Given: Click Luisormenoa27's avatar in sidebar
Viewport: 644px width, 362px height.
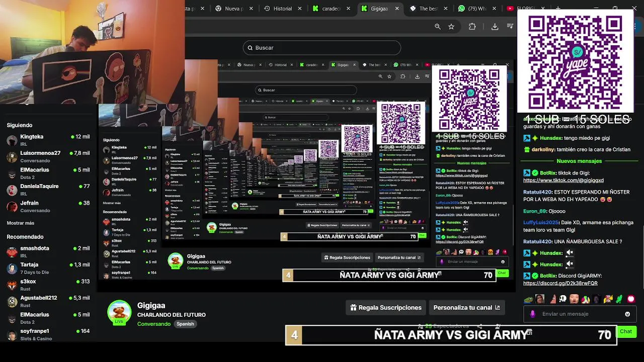Looking at the screenshot, I should (x=12, y=157).
